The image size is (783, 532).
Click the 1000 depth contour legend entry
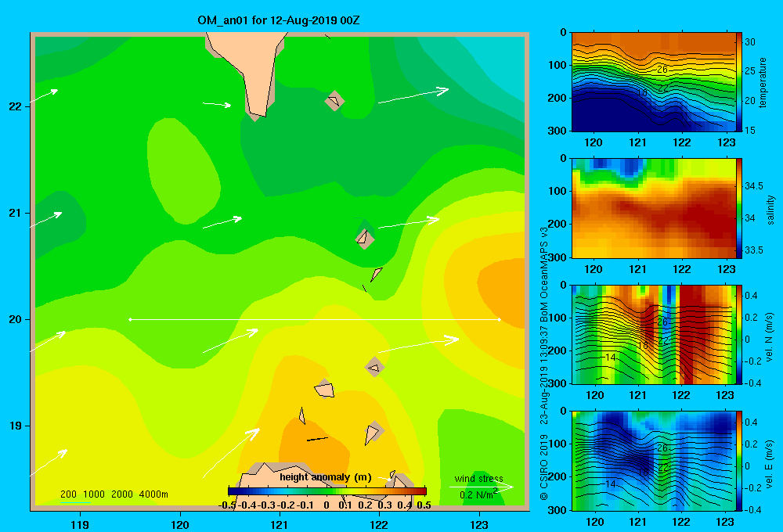94,494
